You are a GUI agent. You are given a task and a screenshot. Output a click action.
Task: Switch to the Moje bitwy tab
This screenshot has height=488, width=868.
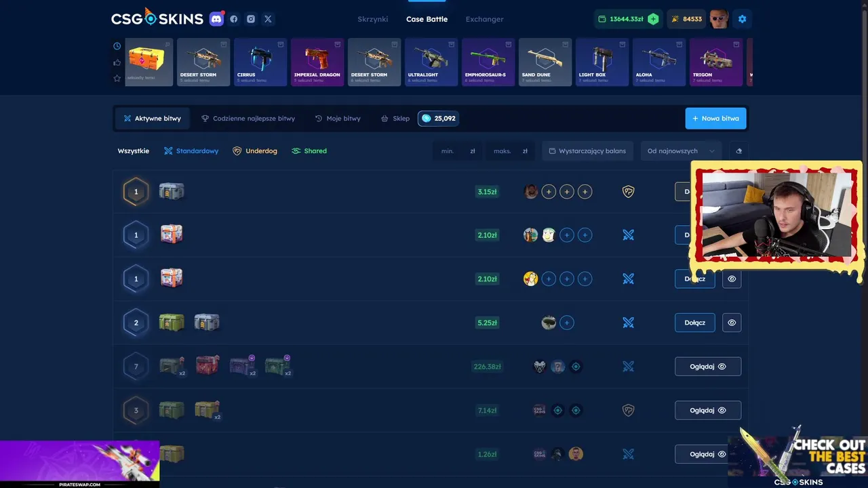338,119
